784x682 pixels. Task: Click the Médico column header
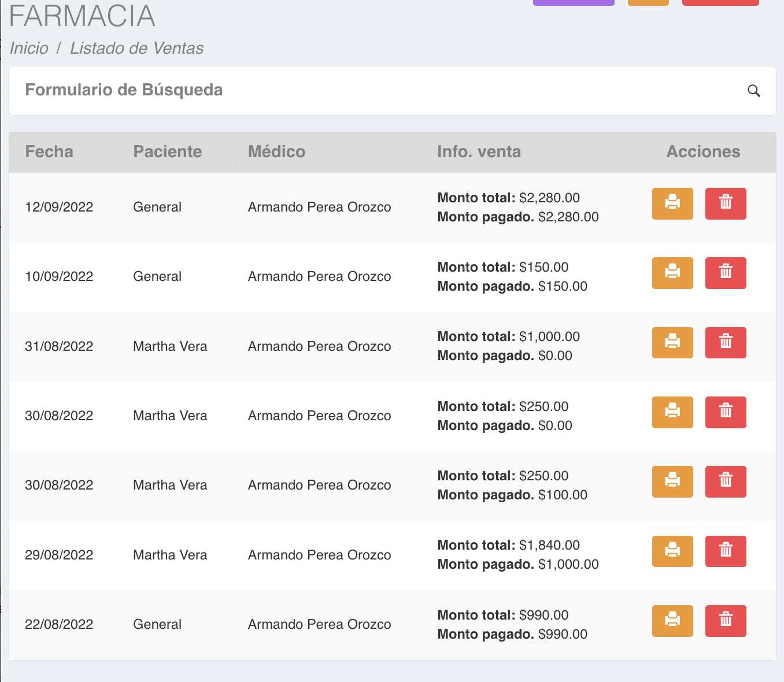276,151
